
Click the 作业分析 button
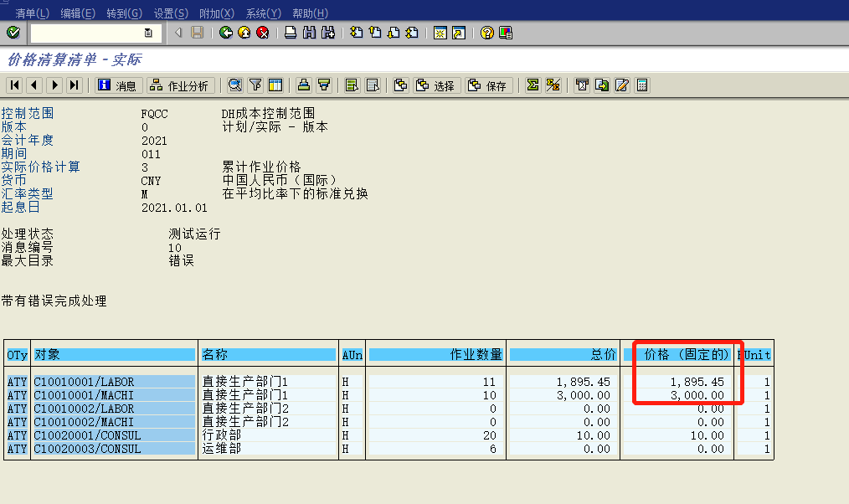(x=181, y=85)
